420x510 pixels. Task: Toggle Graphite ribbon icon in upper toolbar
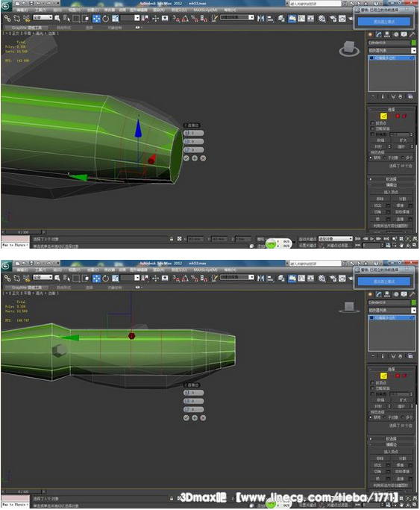point(292,19)
